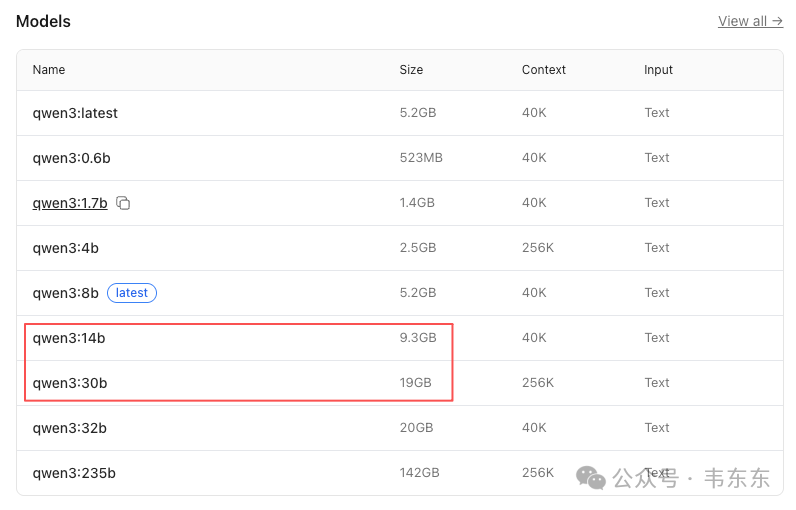The image size is (796, 510).
Task: Select the Text input cell in the qwen3:14b row
Action: point(657,338)
